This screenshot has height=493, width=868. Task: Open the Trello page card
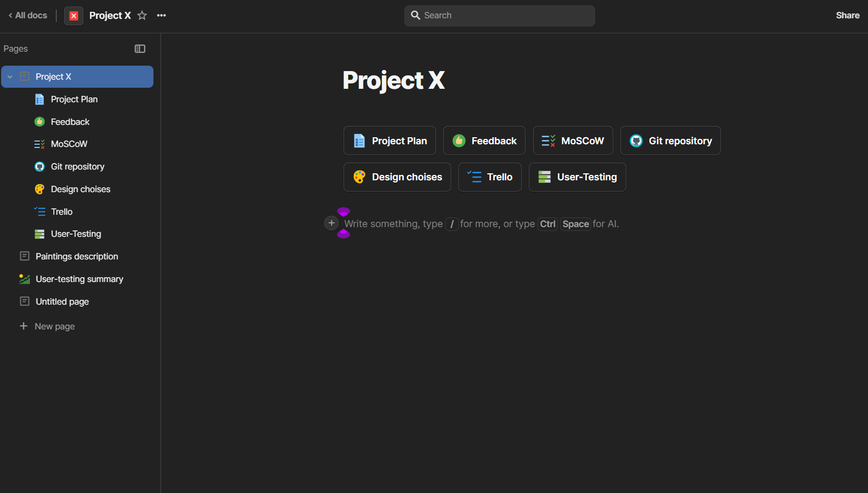[489, 177]
